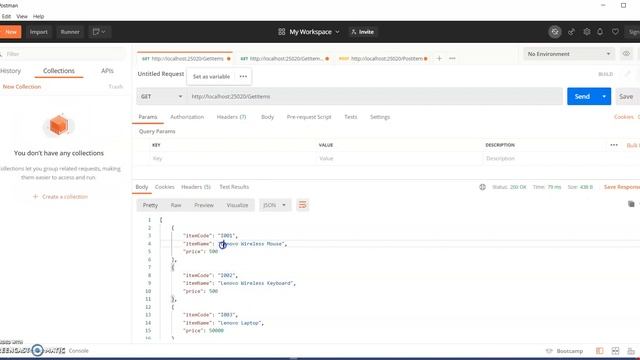Open the Headers (7) request tab
Screen dimensions: 640x360
tap(231, 117)
